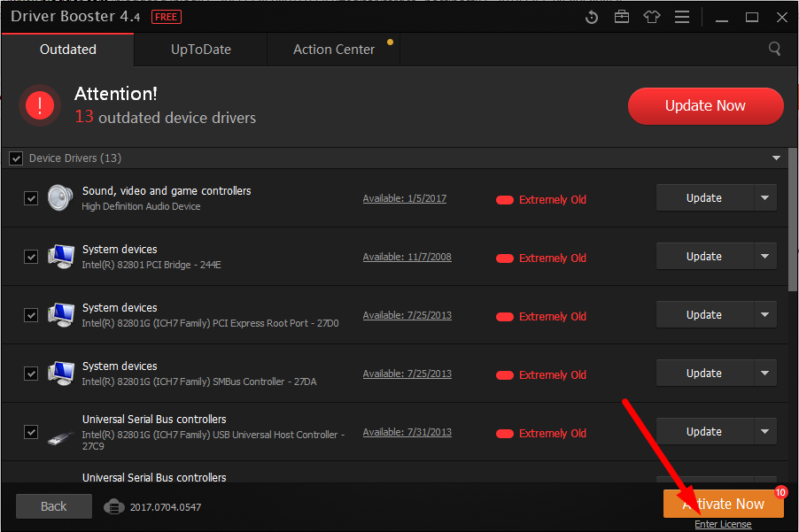Click the red Attention exclamation icon
Viewport: 799px width, 532px height.
point(40,105)
